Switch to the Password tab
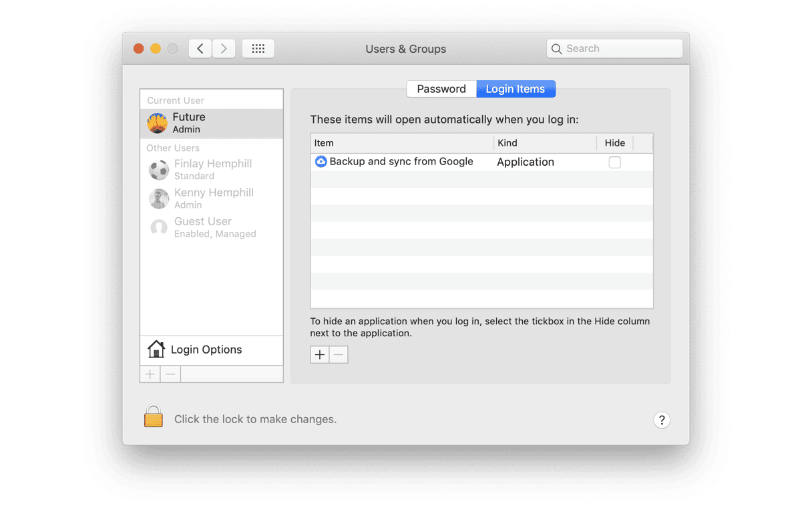The width and height of the screenshot is (812, 508). pos(441,89)
